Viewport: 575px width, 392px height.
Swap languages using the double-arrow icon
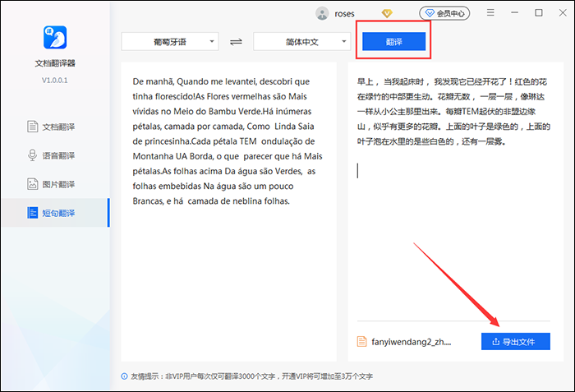237,41
